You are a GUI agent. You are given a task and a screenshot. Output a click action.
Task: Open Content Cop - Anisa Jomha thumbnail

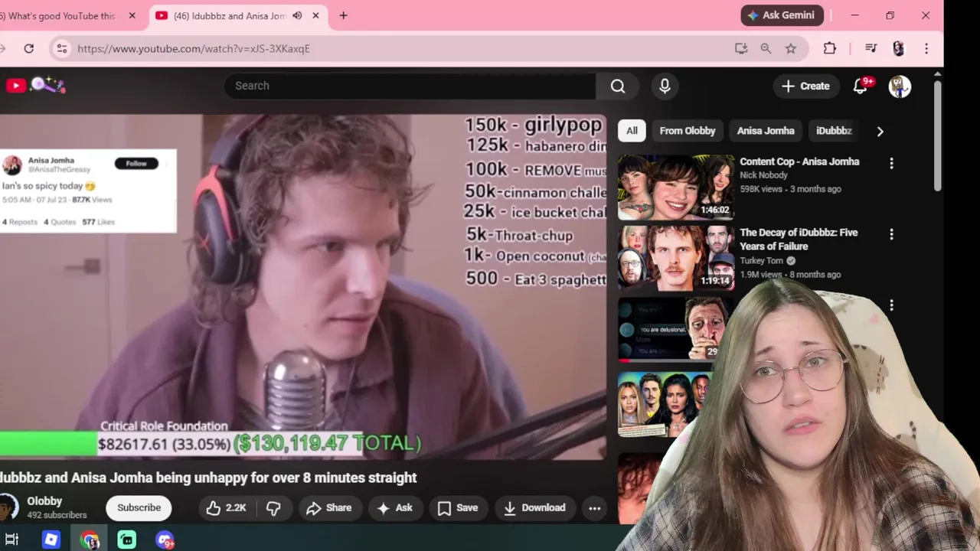[x=676, y=187]
